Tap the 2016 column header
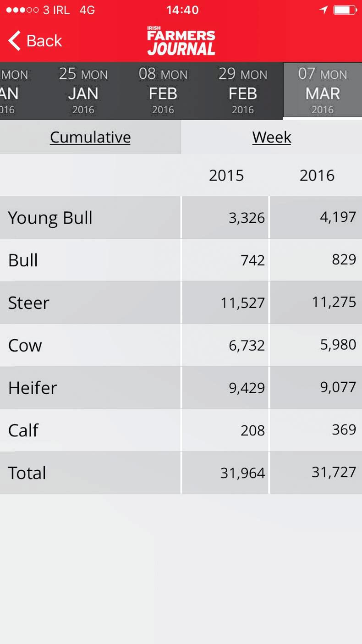Screen dimensions: 362x644 [317, 176]
